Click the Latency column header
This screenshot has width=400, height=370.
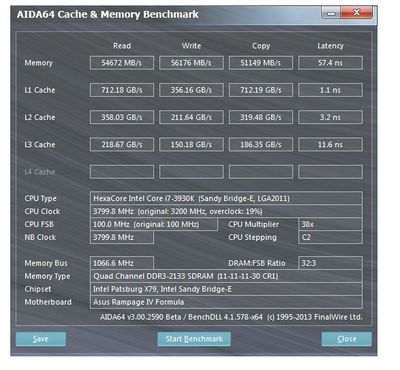(x=330, y=46)
